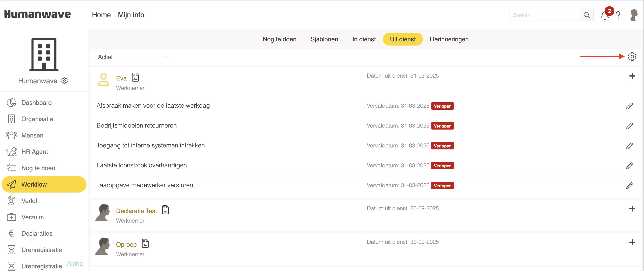The image size is (644, 271).
Task: Open Oproep document icon
Action: point(145,243)
